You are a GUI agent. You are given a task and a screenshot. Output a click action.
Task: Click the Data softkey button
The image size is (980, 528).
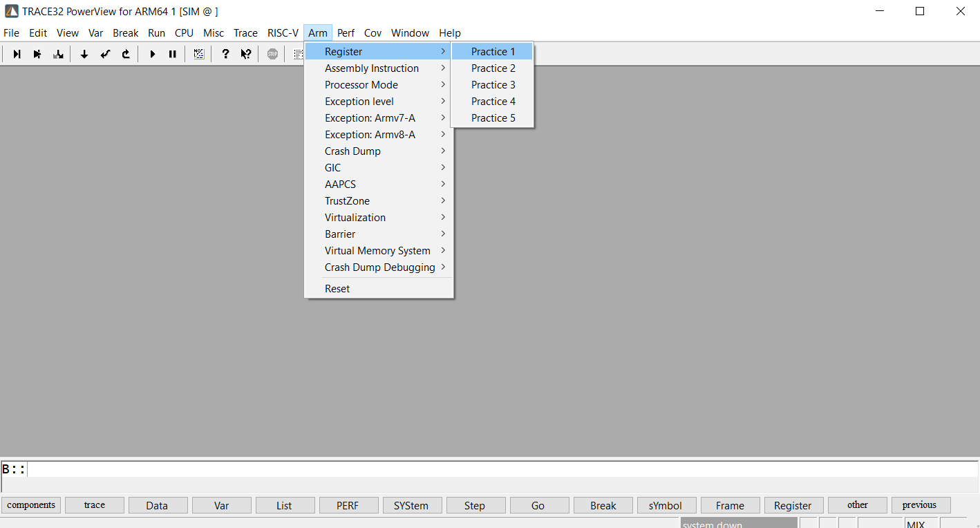coord(158,505)
